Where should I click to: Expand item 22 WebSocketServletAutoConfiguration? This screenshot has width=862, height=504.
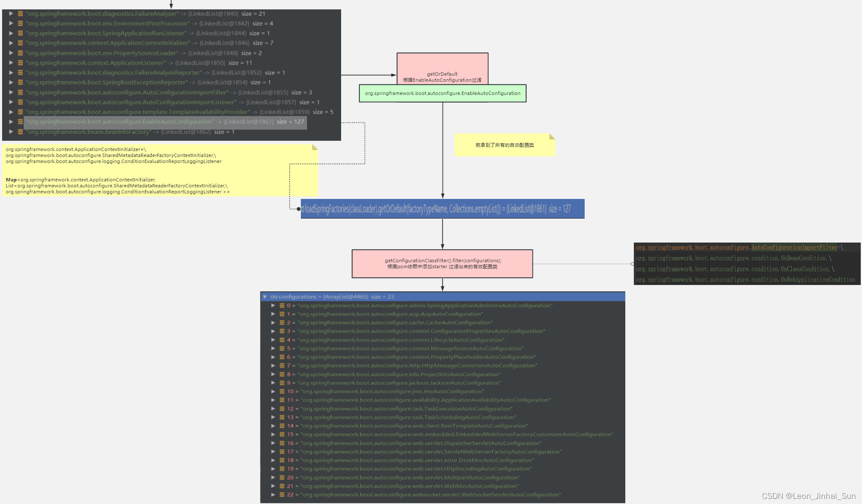click(273, 495)
